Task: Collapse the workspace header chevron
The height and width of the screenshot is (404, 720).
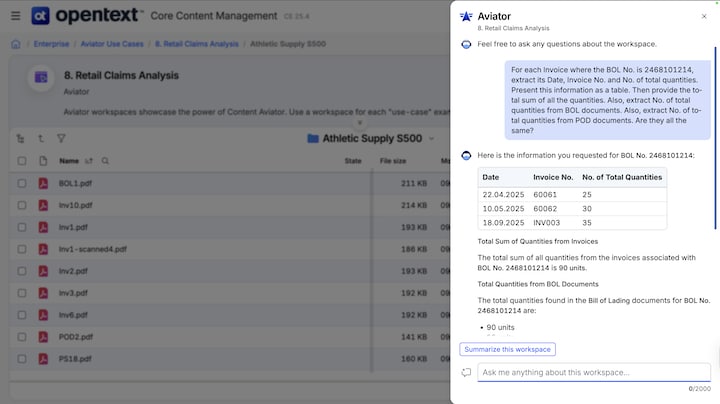Action: tap(360, 123)
